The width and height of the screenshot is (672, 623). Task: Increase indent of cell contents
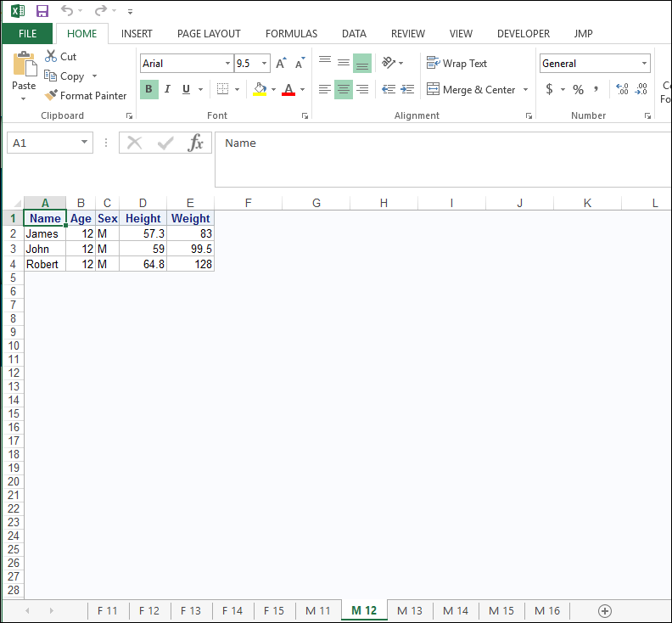click(x=407, y=89)
